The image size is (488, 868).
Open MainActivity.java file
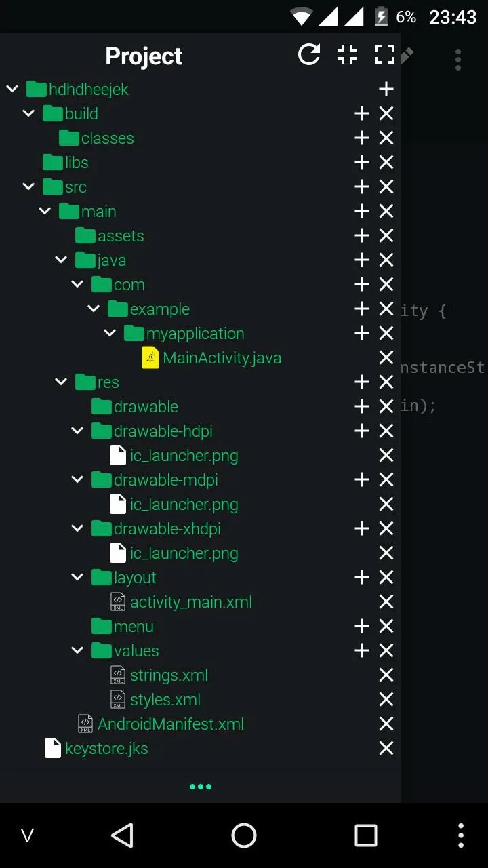222,358
